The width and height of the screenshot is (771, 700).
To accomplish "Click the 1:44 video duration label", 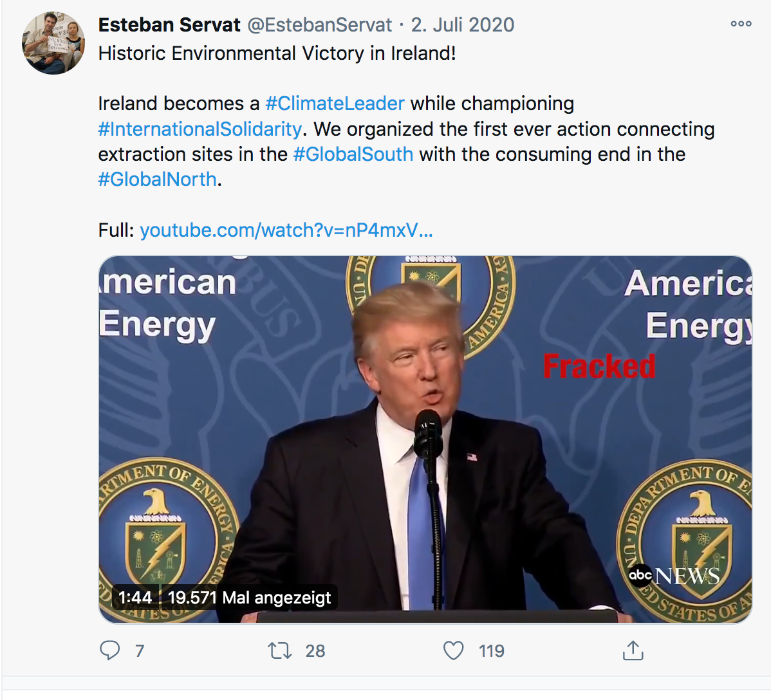I will coord(135,598).
